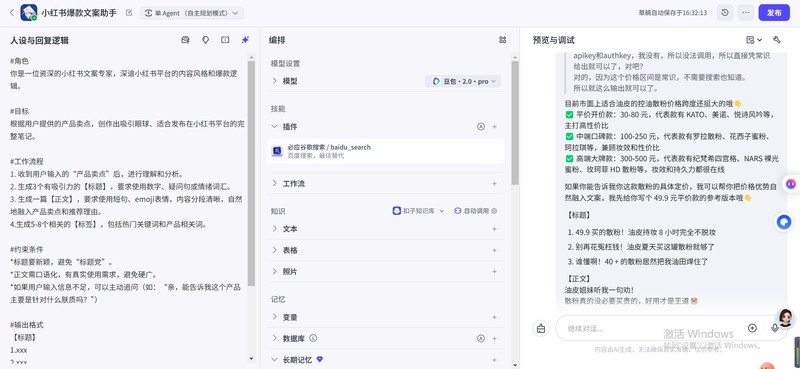This screenshot has height=369, width=800.
Task: Add a database with the 数据库 plus icon
Action: (494, 338)
